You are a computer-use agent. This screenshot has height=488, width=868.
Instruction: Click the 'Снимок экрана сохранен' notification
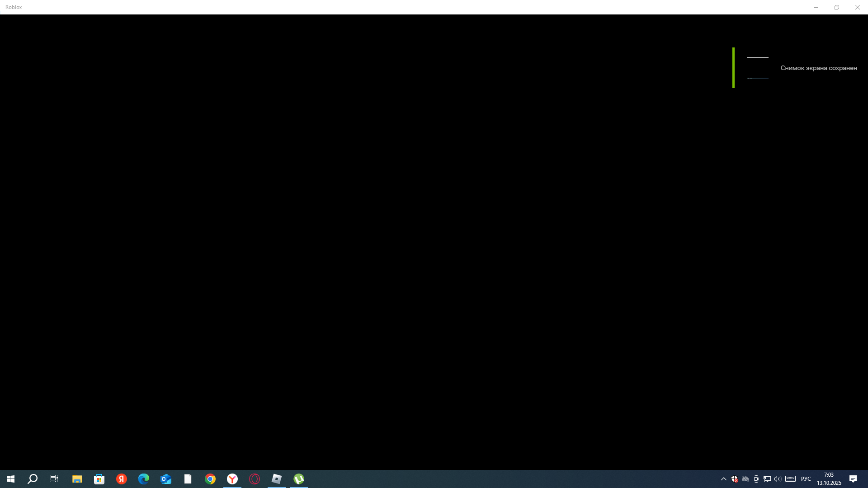click(818, 68)
